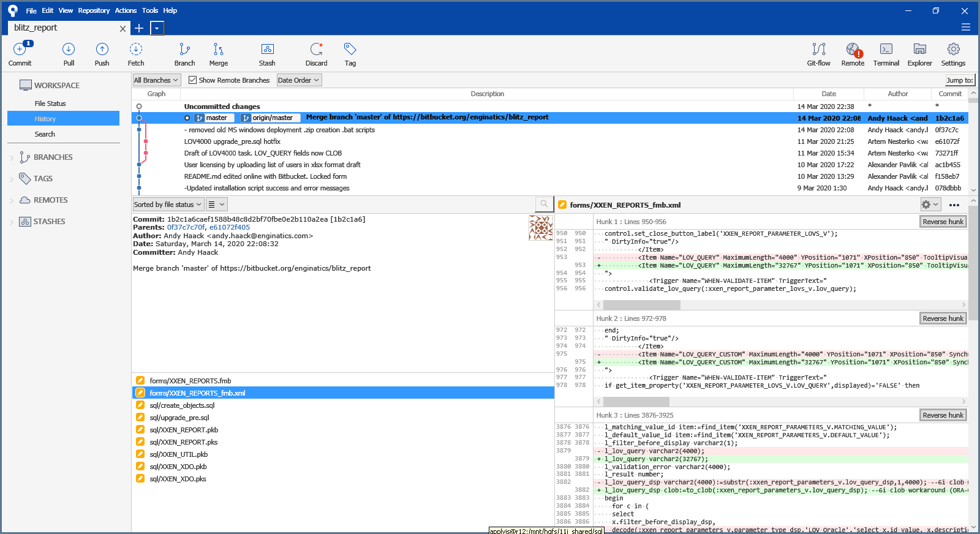The width and height of the screenshot is (980, 534).
Task: Launch the Terminal
Action: tap(886, 53)
